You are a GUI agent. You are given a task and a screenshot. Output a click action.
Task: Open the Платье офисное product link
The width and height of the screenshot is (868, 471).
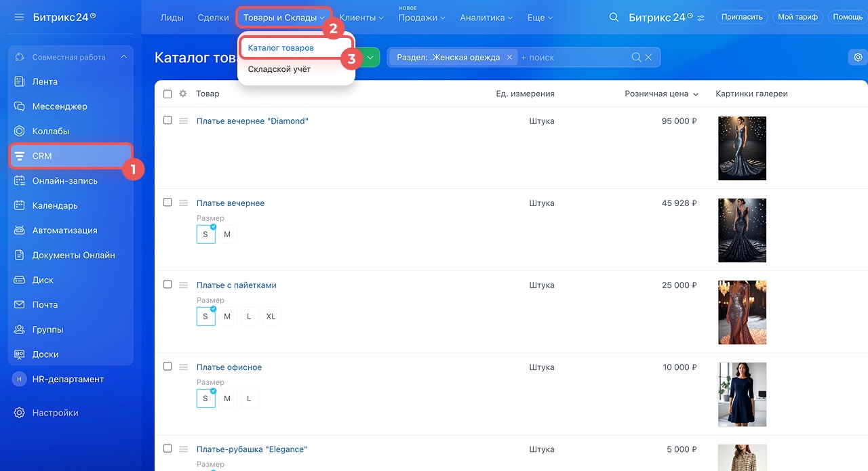[x=229, y=367]
